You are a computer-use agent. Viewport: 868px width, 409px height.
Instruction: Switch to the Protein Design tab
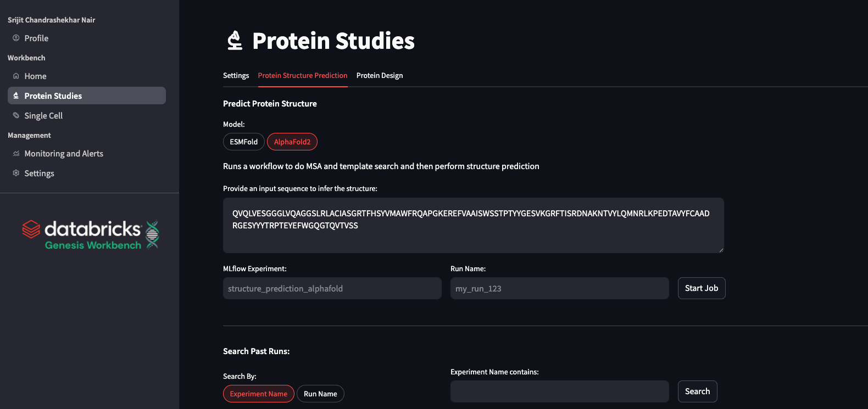[x=380, y=75]
